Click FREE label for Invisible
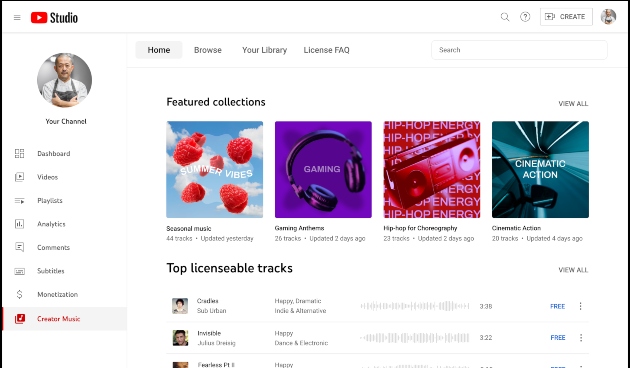Image resolution: width=630 pixels, height=368 pixels. 558,338
